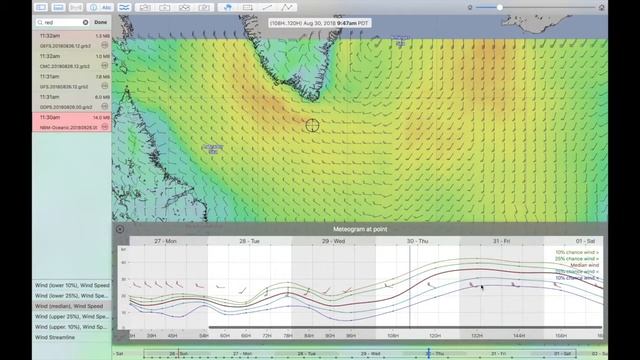The image size is (640, 360).
Task: Select 'Wind (upper 25%), Wind Spe...' parameter
Action: 72,316
